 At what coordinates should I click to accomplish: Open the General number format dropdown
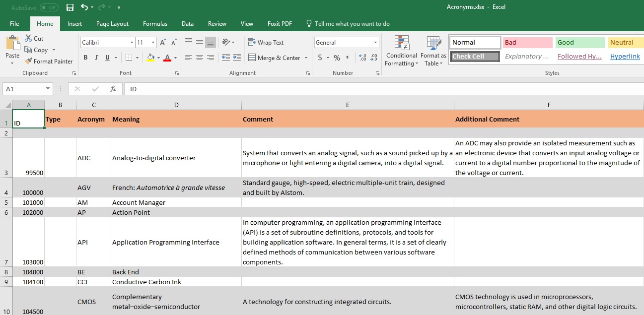click(375, 43)
